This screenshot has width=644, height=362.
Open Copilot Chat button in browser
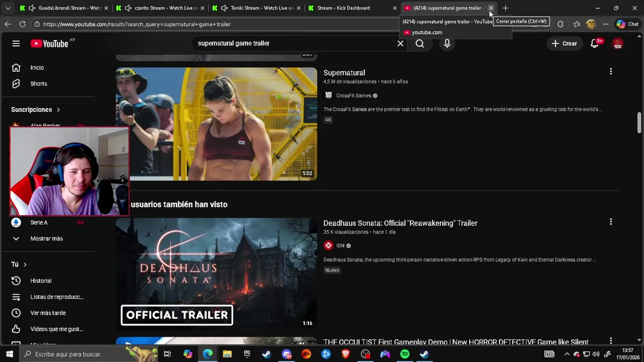tap(627, 24)
